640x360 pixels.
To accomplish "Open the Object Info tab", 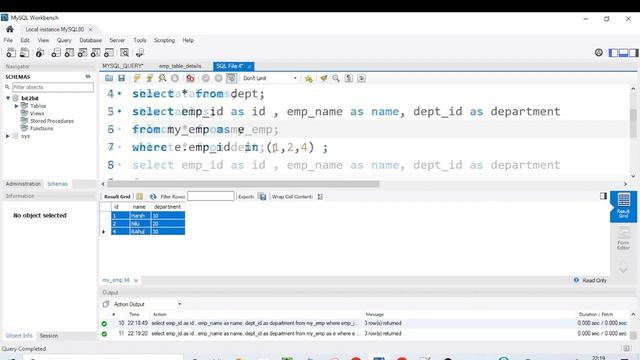I will (x=19, y=336).
